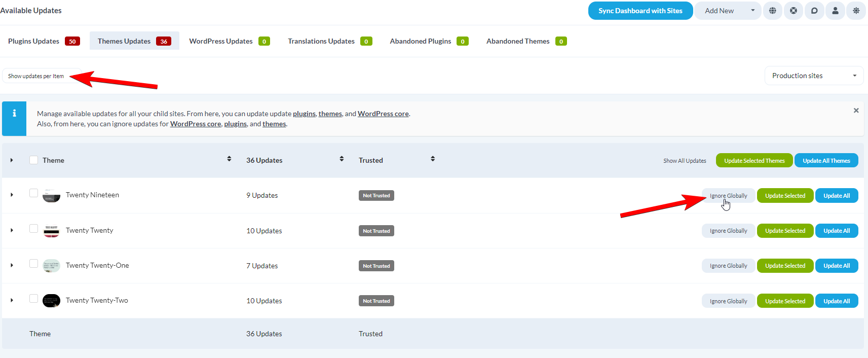Open the 'WordPress core.' link on first line
The width and height of the screenshot is (868, 358).
(384, 114)
